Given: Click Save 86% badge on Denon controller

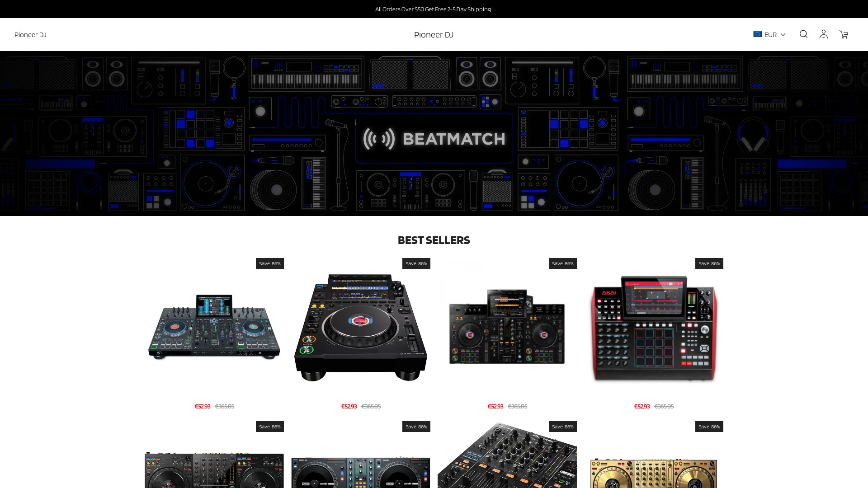Looking at the screenshot, I should 270,263.
